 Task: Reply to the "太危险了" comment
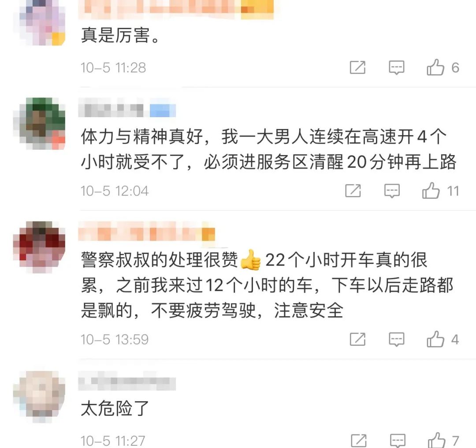click(x=398, y=441)
